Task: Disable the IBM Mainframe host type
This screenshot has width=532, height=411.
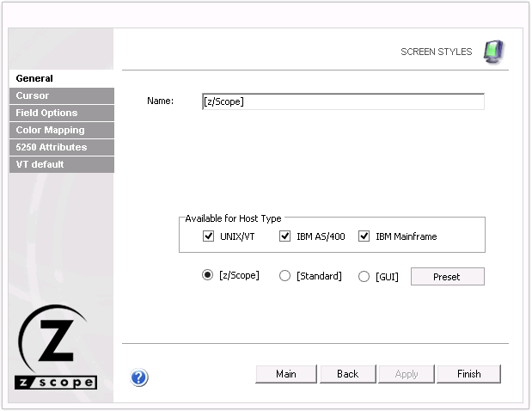Action: tap(364, 236)
